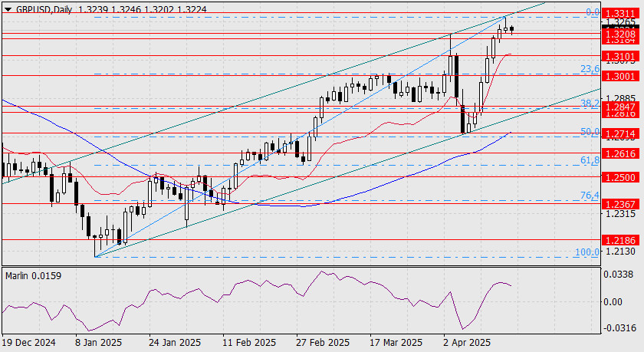Select the 76.4 Fibonacci level label
This screenshot has width=644, height=352.
pyautogui.click(x=590, y=196)
